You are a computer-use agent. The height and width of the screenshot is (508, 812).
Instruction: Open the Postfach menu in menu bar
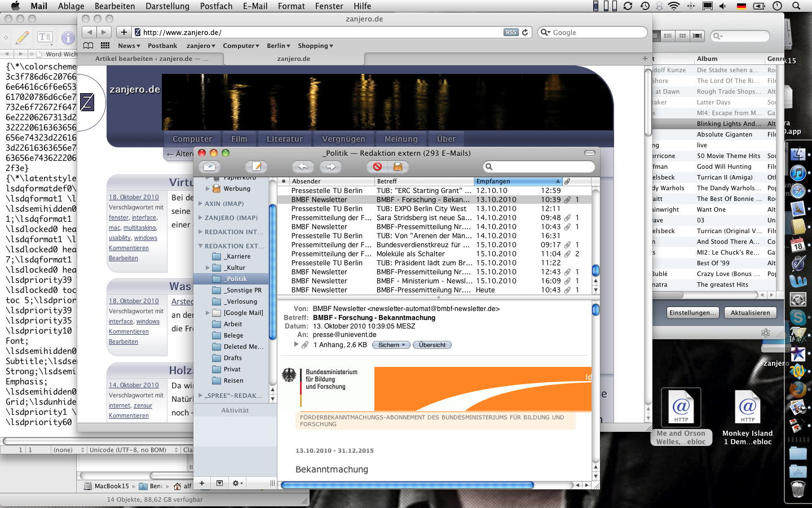click(216, 6)
